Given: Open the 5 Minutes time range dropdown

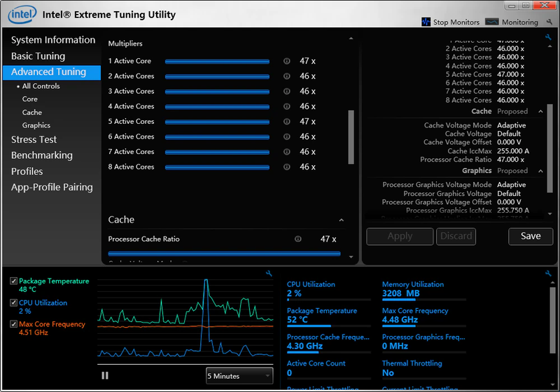Looking at the screenshot, I should click(239, 376).
